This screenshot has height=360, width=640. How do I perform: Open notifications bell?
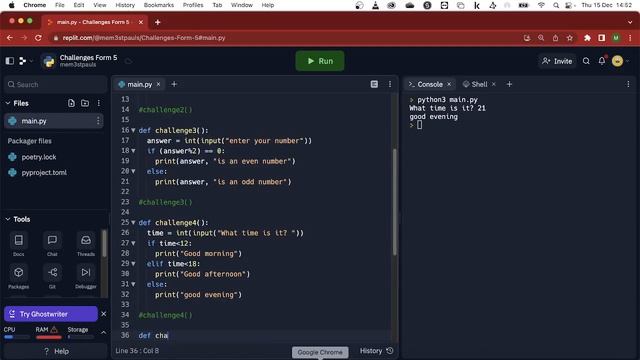point(602,61)
